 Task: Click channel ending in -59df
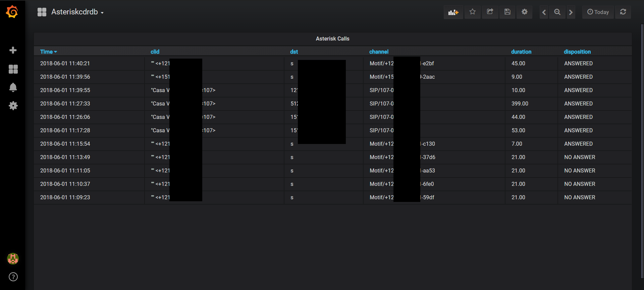pos(402,198)
